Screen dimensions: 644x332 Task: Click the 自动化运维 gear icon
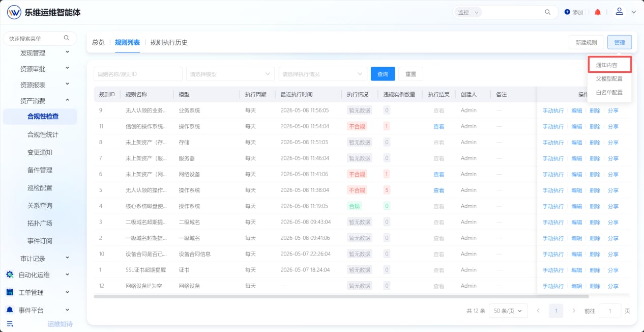10,274
